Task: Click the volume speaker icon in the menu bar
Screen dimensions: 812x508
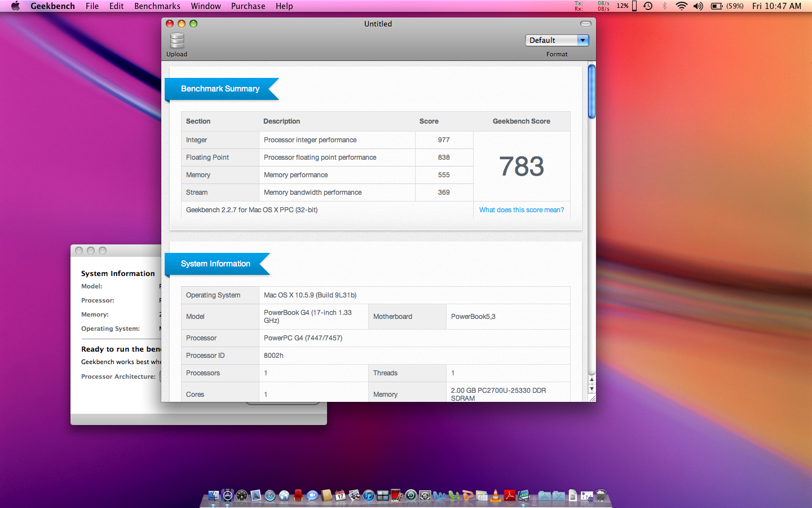Action: click(698, 6)
